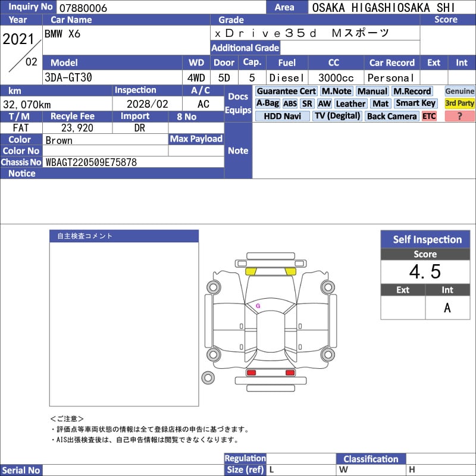Click the self-inspection comment box header
The height and width of the screenshot is (476, 476).
click(124, 236)
